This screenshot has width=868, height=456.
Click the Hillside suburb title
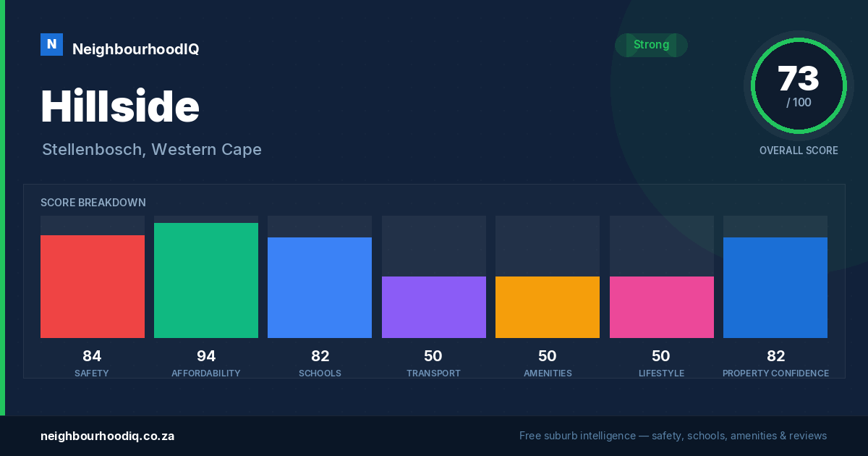click(120, 106)
